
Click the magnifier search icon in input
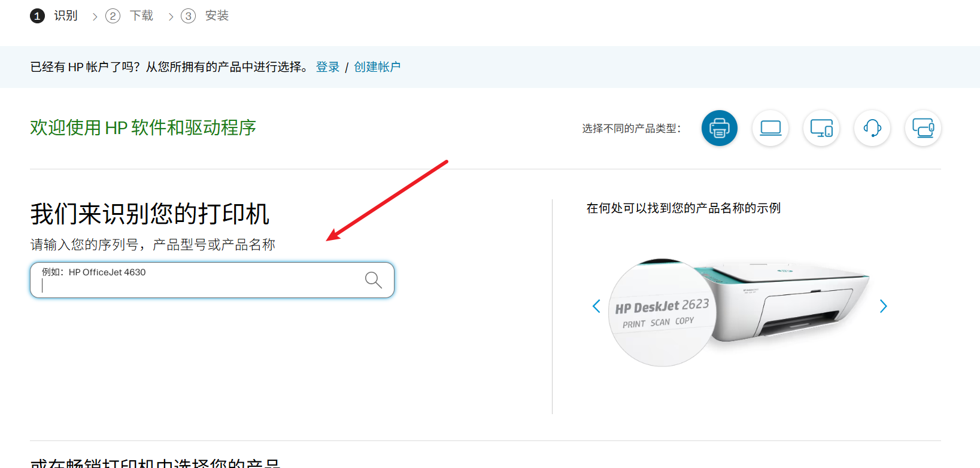click(374, 279)
